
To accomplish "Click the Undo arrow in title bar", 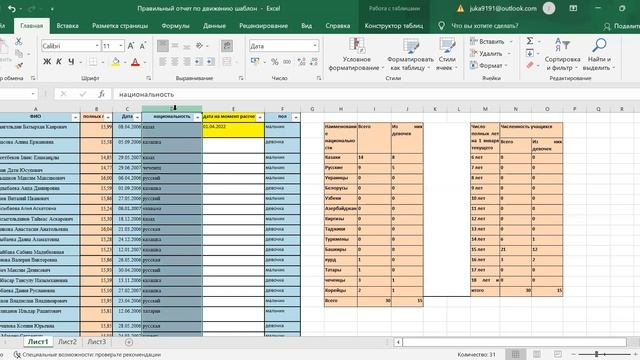I will tap(11, 9).
